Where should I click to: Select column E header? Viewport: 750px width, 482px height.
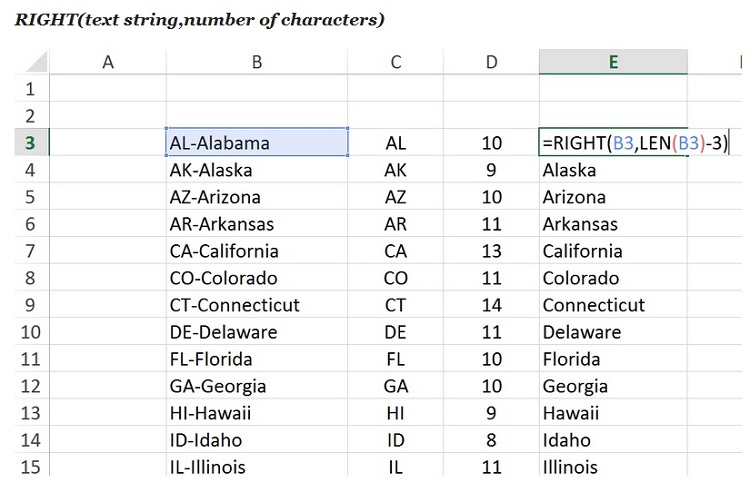612,62
